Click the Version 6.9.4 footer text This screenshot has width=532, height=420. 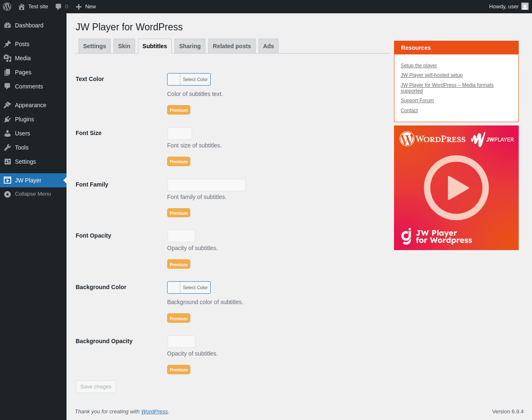point(508,412)
